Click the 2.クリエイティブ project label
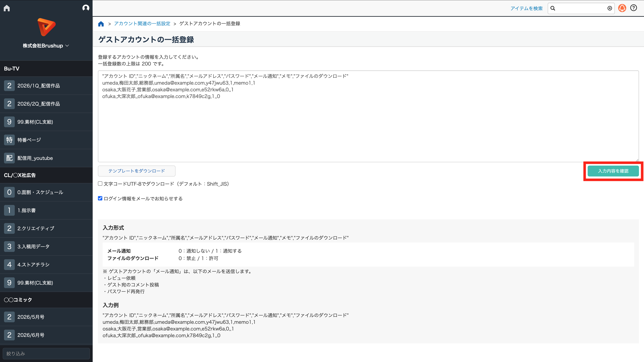Image resolution: width=644 pixels, height=362 pixels. [x=36, y=228]
